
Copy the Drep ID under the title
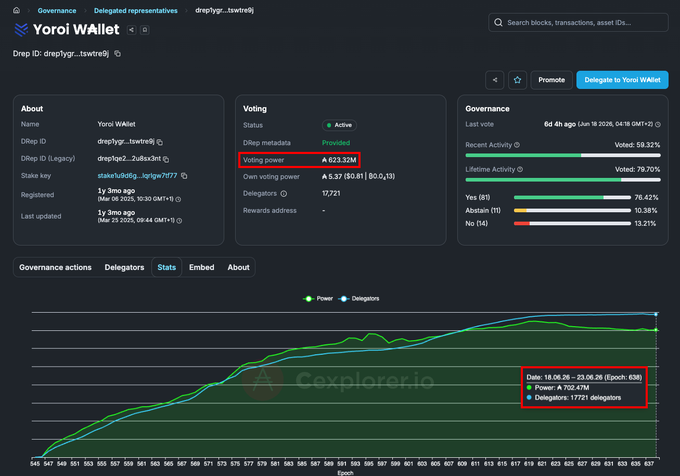coord(118,54)
